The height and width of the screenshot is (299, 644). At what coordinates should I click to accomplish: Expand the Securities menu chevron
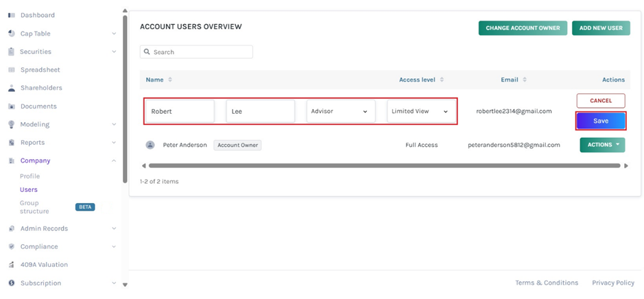(114, 51)
